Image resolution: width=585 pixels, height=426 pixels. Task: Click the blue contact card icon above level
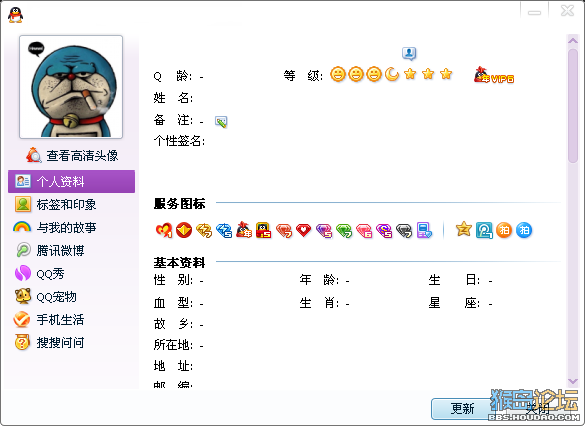point(409,53)
